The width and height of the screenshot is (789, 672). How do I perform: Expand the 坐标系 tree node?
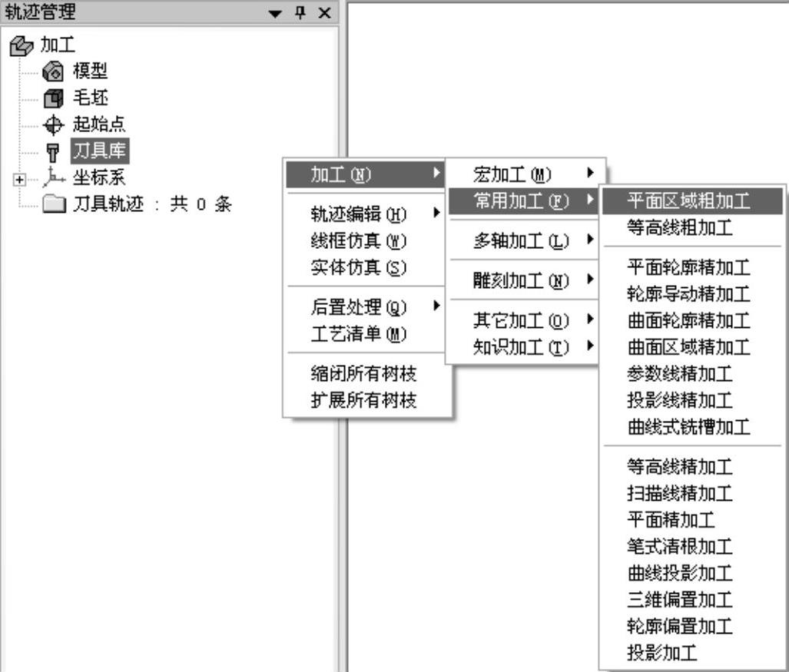(x=18, y=178)
